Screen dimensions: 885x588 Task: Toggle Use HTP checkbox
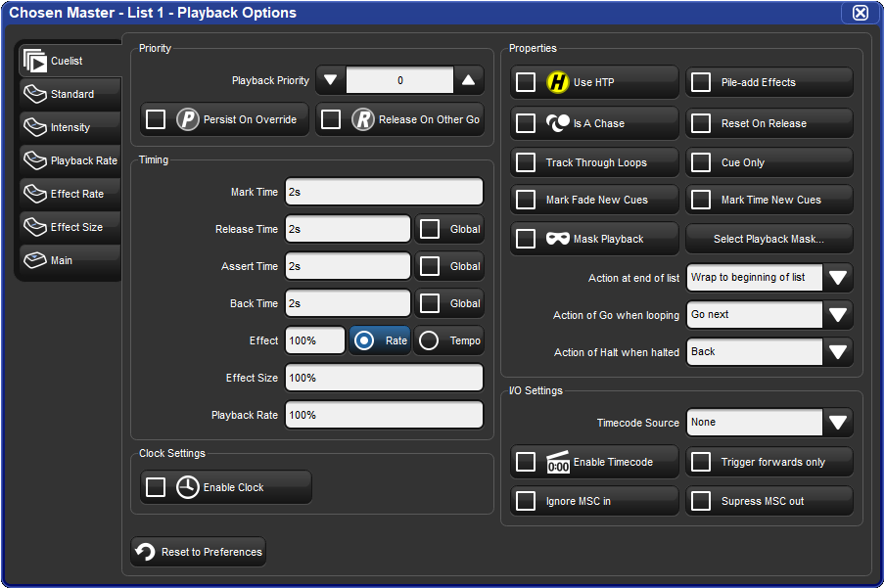[x=526, y=82]
